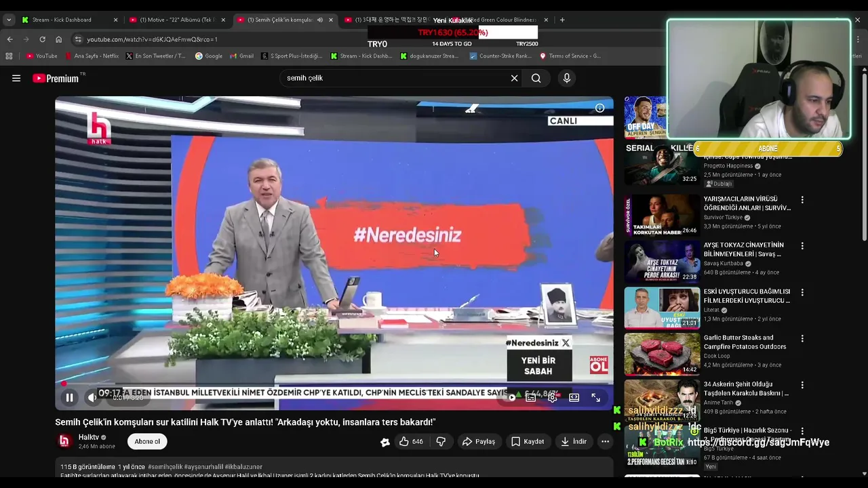The width and height of the screenshot is (868, 488).
Task: Clear the search query with X
Action: 514,78
